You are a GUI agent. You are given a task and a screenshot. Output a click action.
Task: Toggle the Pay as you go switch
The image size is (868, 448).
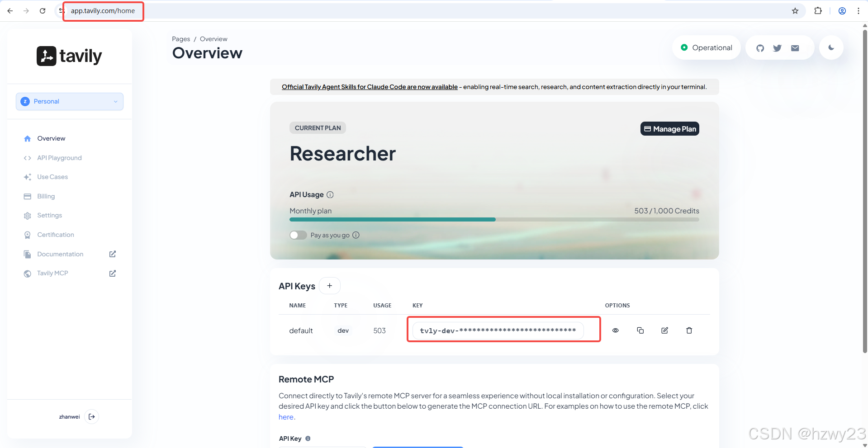click(x=298, y=235)
